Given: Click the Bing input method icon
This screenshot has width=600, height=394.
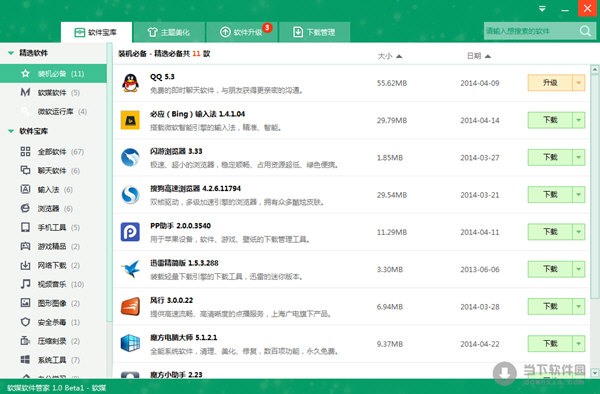Looking at the screenshot, I should pyautogui.click(x=130, y=120).
